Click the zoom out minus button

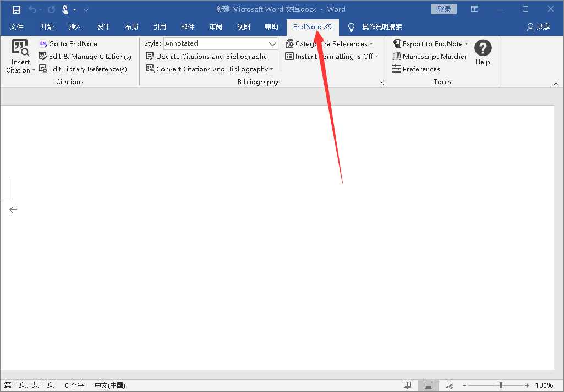pos(464,385)
